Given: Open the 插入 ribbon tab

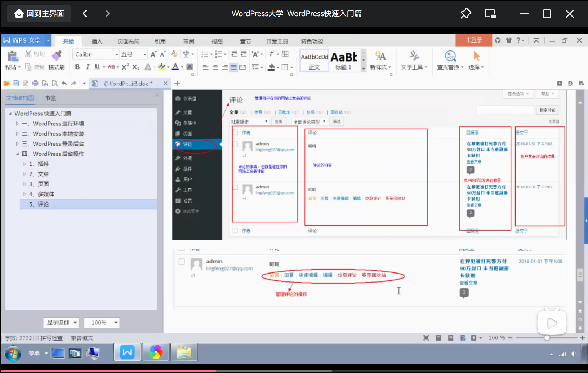Looking at the screenshot, I should (x=97, y=41).
